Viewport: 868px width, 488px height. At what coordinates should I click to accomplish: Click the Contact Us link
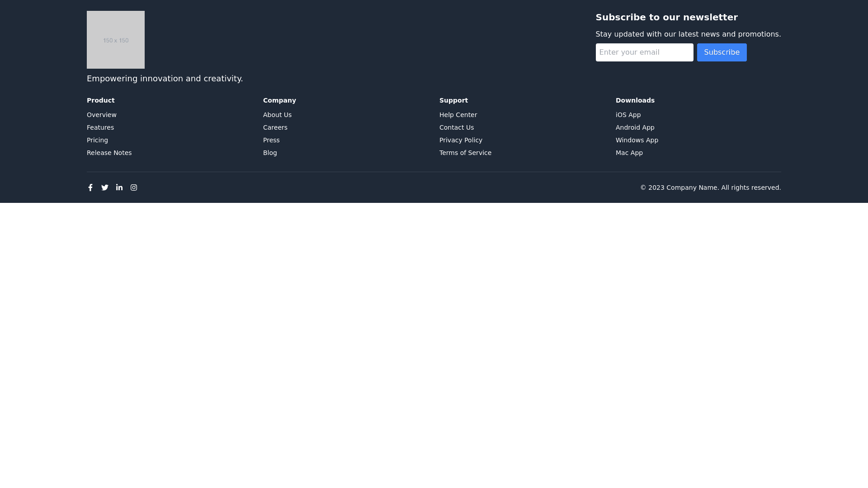click(457, 127)
